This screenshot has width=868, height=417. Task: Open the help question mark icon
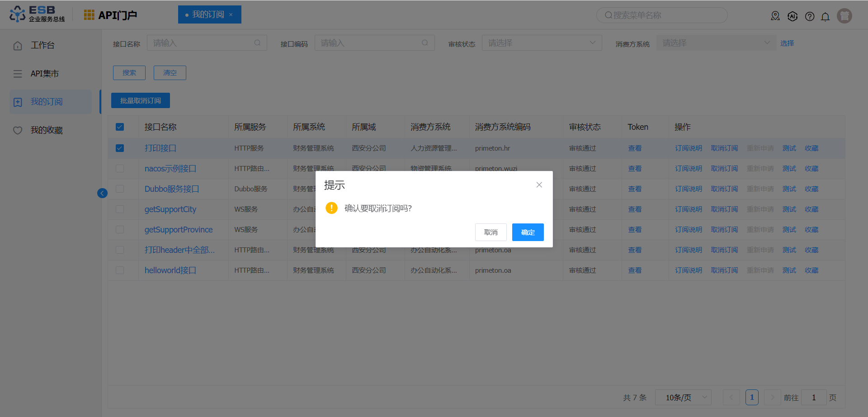pyautogui.click(x=810, y=17)
